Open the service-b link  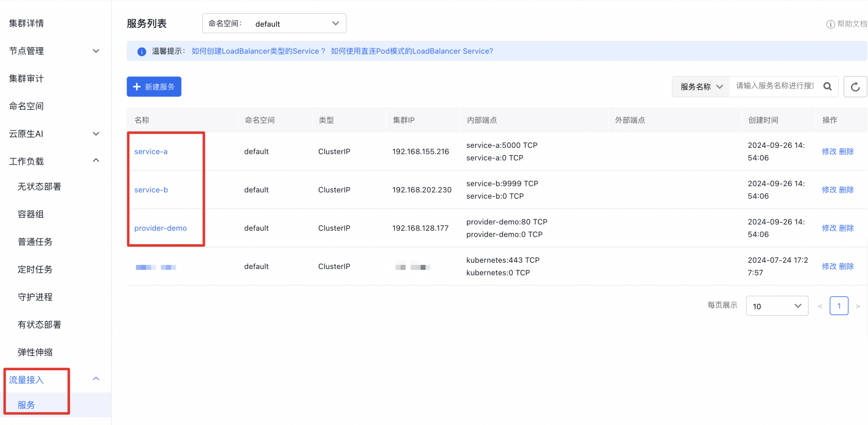pyautogui.click(x=151, y=190)
